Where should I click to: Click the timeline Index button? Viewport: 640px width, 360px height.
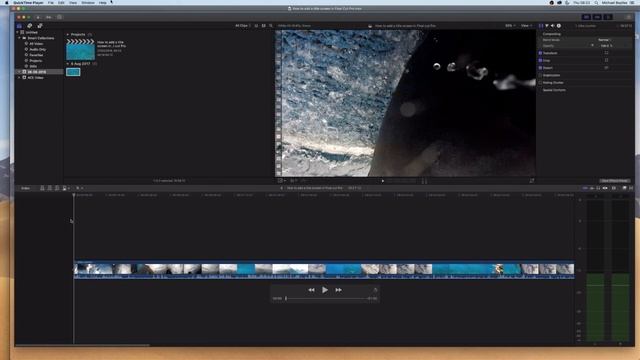click(25, 188)
